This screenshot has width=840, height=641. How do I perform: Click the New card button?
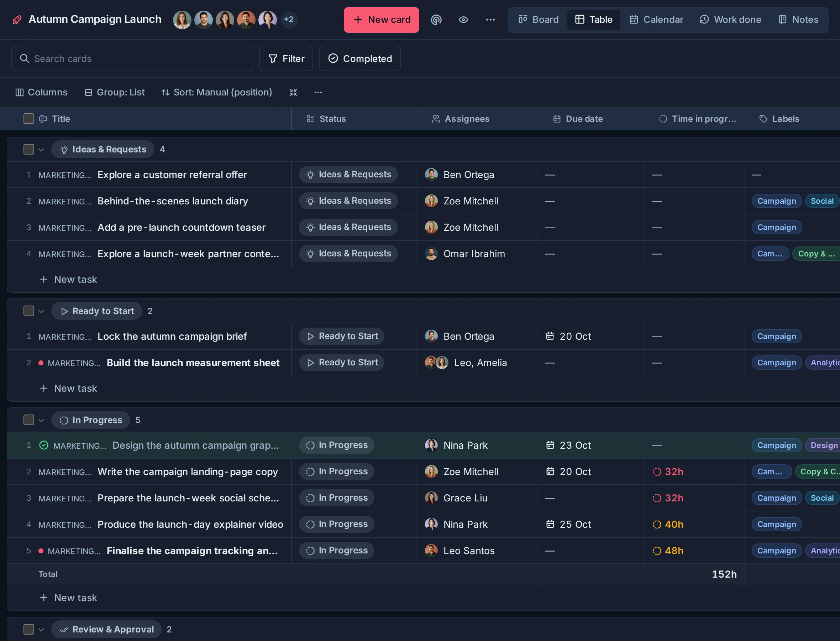pyautogui.click(x=381, y=20)
